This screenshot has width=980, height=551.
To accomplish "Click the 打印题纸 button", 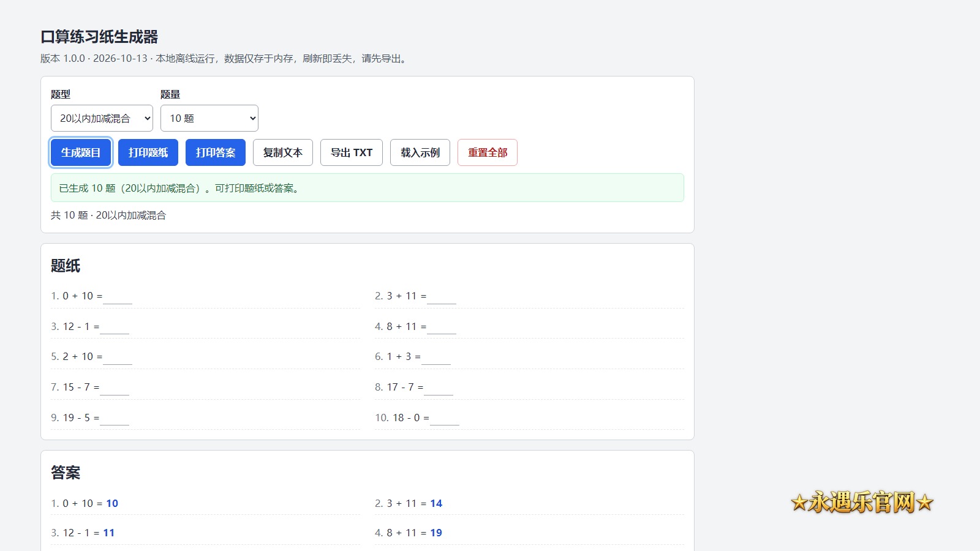I will tap(148, 152).
